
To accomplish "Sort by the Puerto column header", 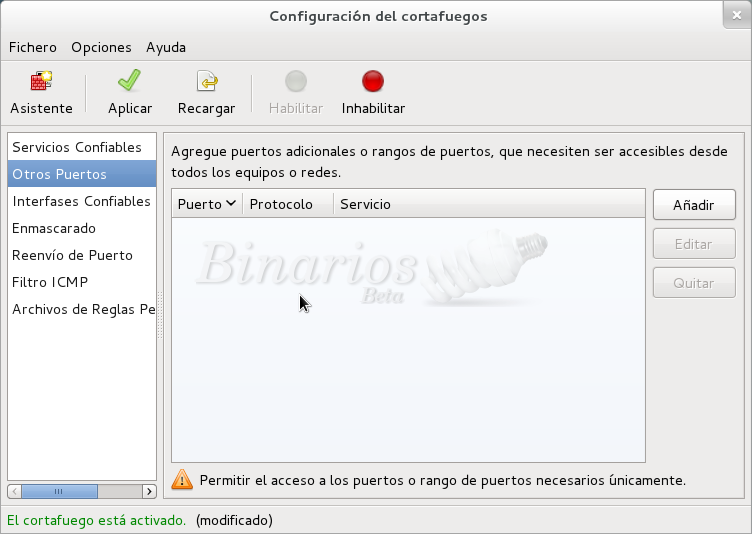I will [x=206, y=204].
